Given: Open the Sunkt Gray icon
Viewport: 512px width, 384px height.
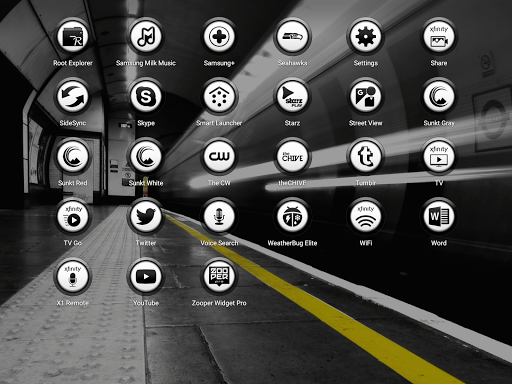Looking at the screenshot, I should pos(439,97).
